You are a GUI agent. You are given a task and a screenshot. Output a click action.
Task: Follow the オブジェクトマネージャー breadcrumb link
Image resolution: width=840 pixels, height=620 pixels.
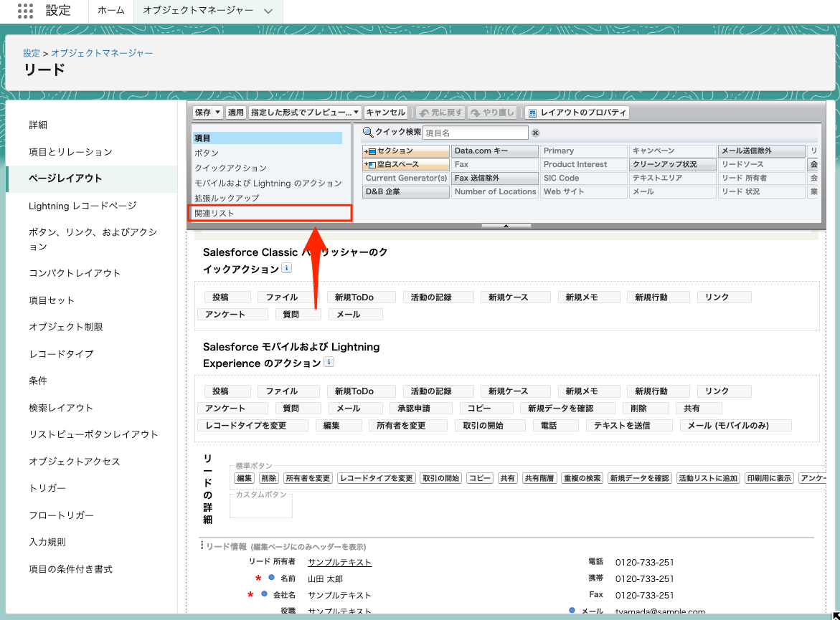coord(102,53)
